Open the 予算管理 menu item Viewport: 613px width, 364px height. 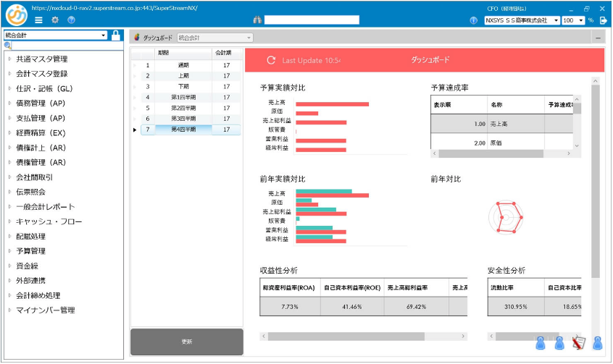[30, 251]
